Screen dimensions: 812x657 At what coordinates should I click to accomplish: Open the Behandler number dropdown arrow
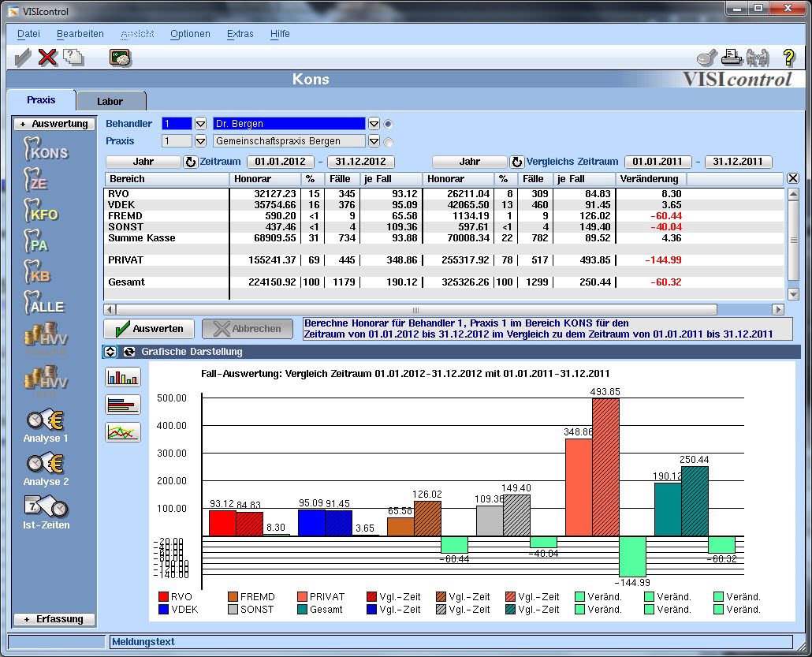click(x=200, y=124)
